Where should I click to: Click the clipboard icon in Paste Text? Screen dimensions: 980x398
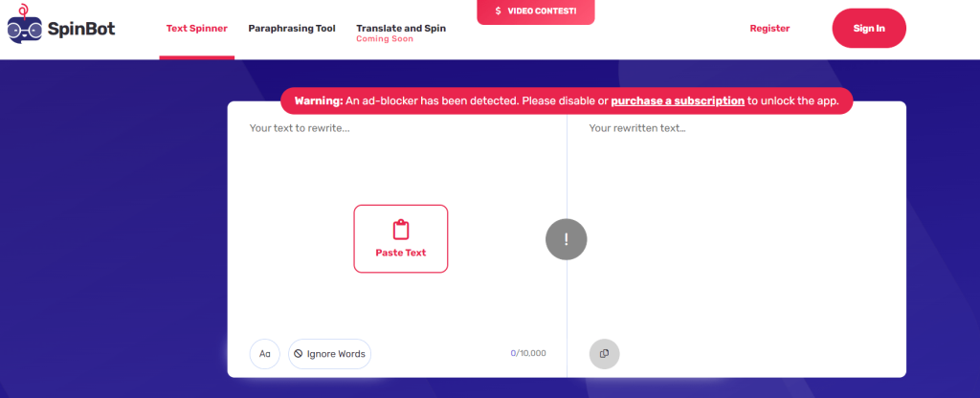click(x=401, y=230)
